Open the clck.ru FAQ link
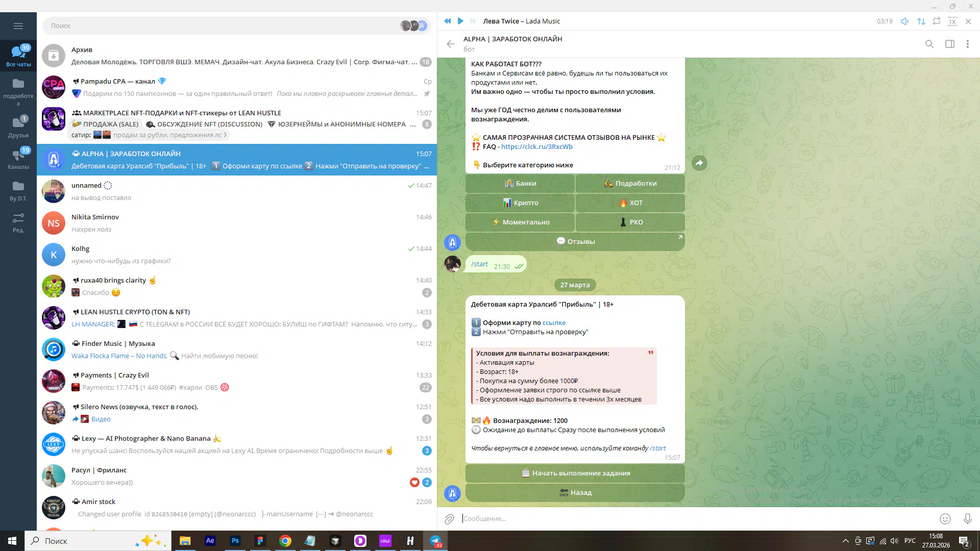 click(x=536, y=147)
